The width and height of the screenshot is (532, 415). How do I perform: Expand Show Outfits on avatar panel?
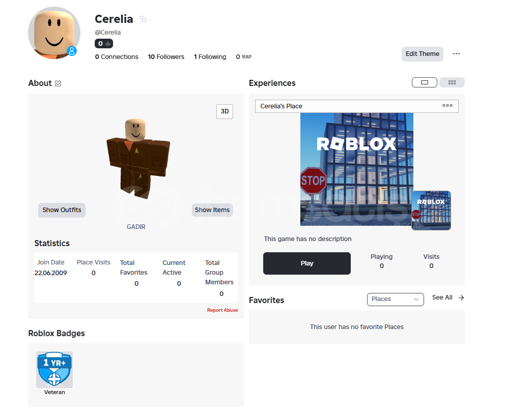62,210
